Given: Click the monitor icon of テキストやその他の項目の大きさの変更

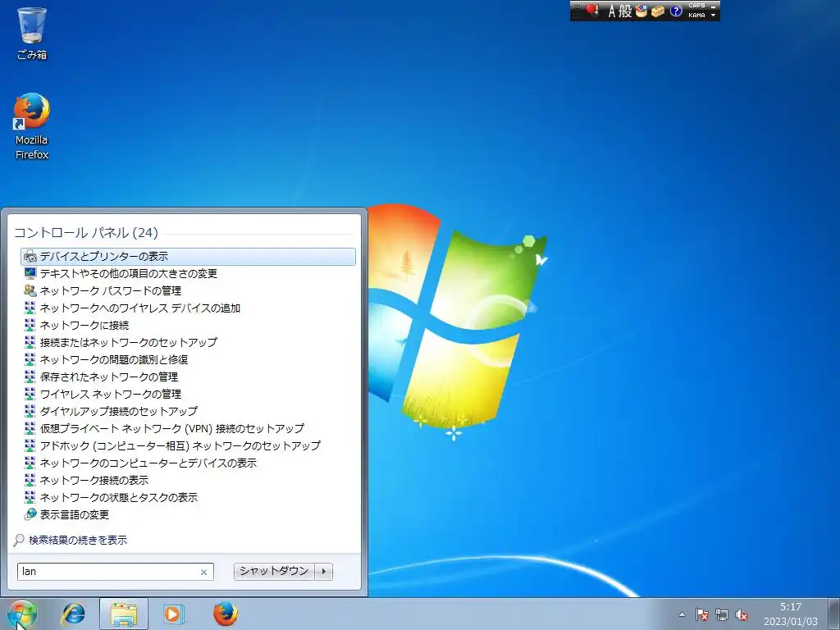Looking at the screenshot, I should coord(30,274).
